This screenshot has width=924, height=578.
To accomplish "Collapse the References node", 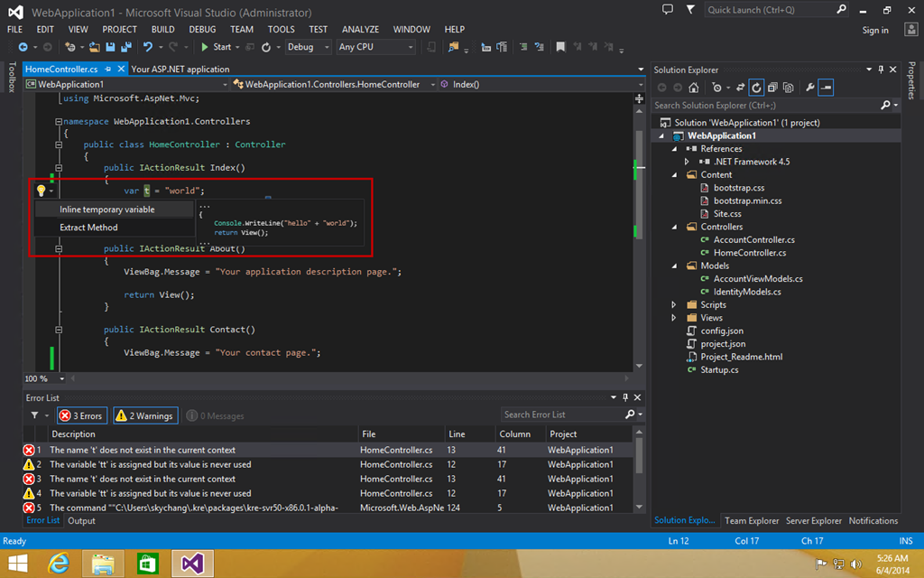I will point(675,149).
